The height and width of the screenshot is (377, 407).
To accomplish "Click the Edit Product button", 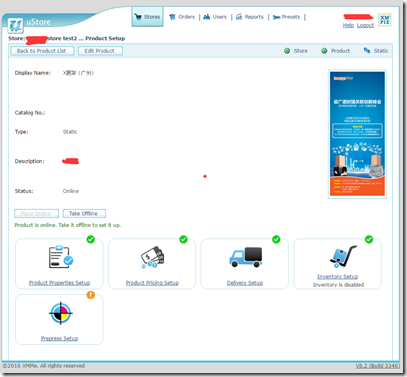I will click(100, 51).
